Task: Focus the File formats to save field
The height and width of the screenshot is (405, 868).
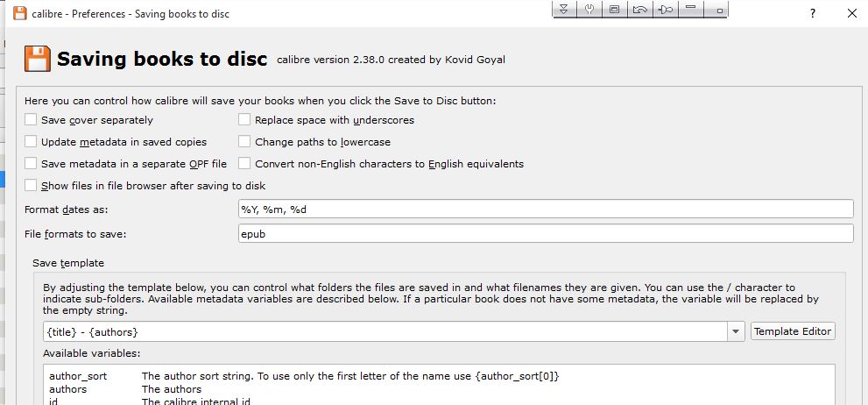Action: click(x=545, y=234)
